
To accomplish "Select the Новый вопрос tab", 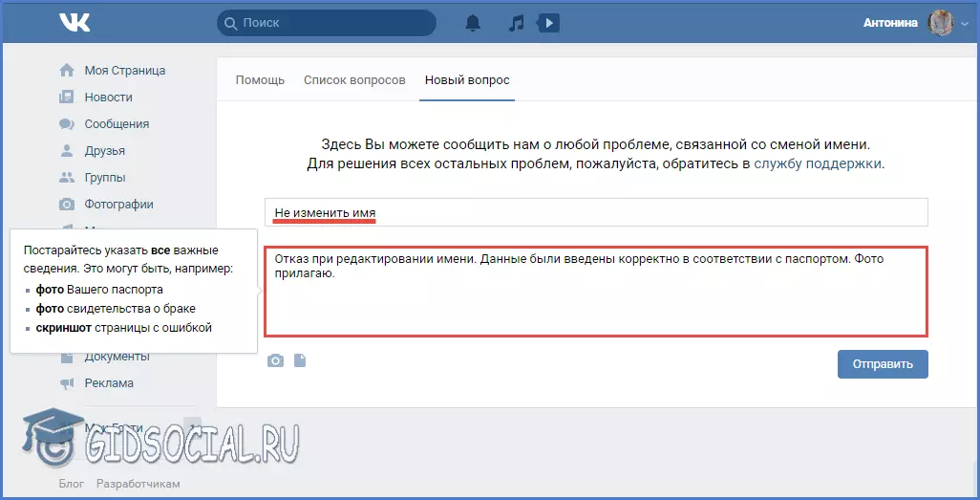I will click(467, 79).
